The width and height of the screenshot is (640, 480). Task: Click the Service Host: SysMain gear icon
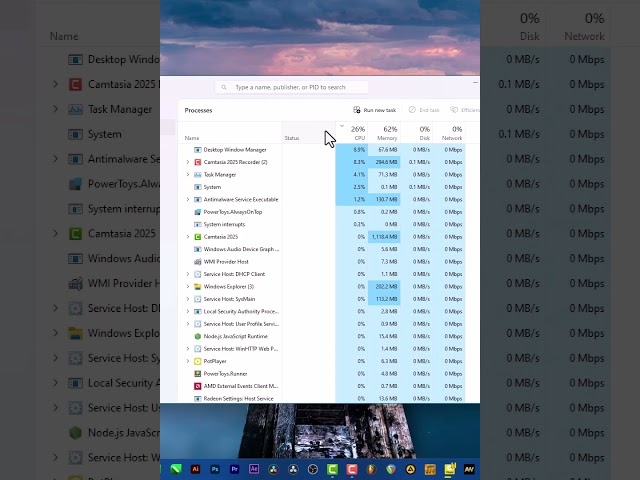point(198,299)
